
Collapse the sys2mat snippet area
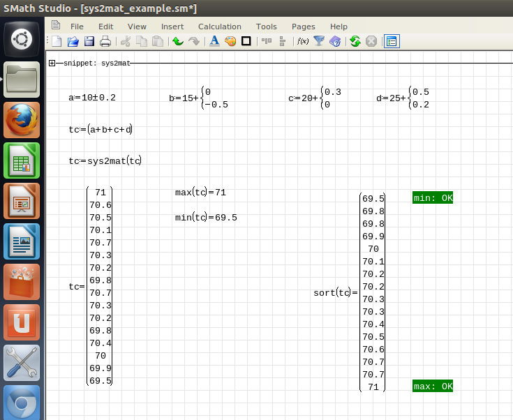(52, 63)
